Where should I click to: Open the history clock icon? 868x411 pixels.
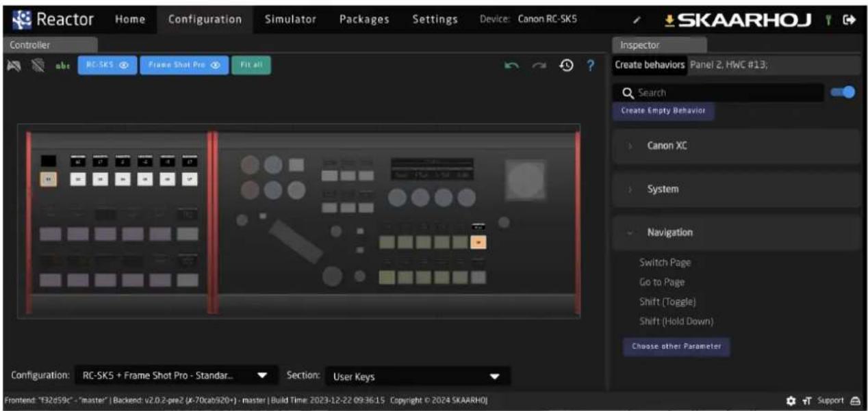tap(565, 66)
